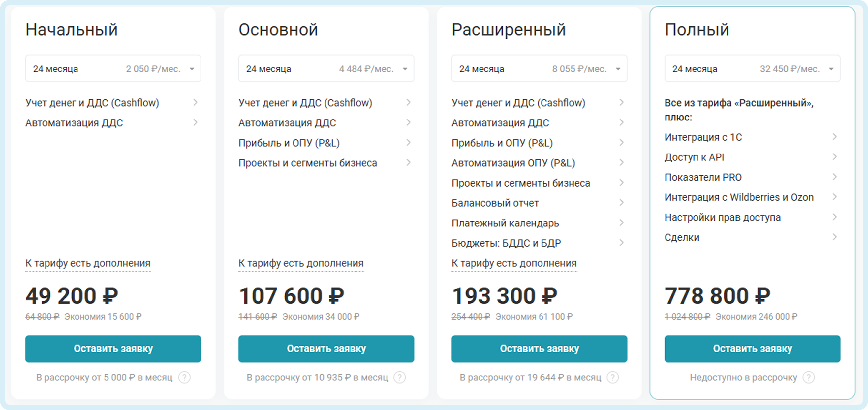Click arrow beside Доступ к API

click(835, 157)
